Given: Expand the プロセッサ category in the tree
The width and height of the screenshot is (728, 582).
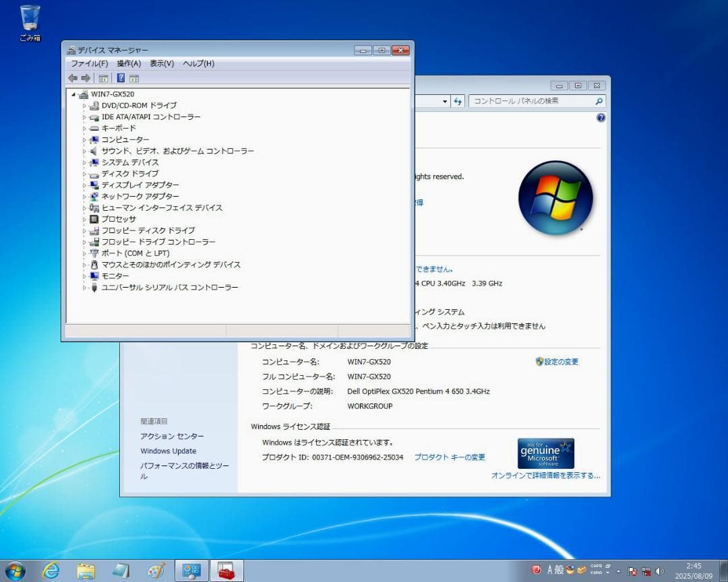Looking at the screenshot, I should click(84, 219).
